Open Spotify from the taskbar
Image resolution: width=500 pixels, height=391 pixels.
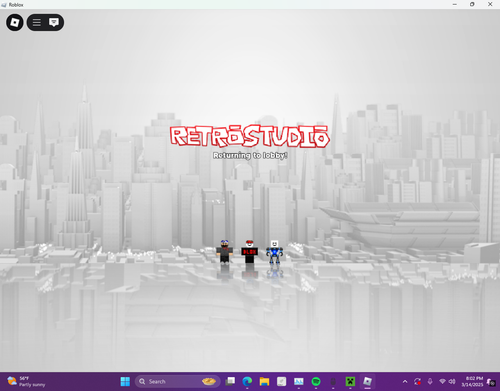(x=316, y=381)
